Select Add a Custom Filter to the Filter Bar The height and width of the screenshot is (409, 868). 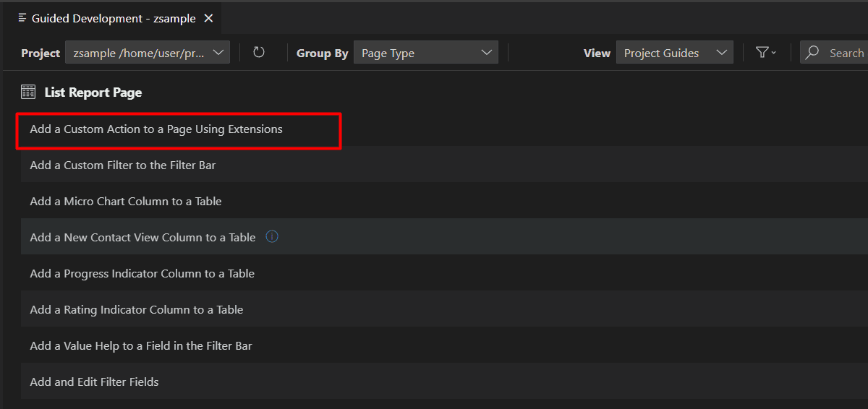click(123, 165)
